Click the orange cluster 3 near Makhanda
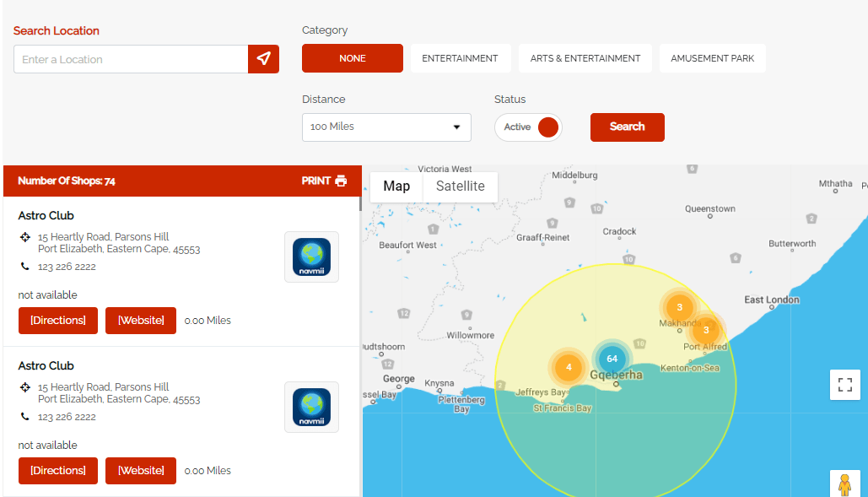The width and height of the screenshot is (868, 497). pyautogui.click(x=679, y=307)
